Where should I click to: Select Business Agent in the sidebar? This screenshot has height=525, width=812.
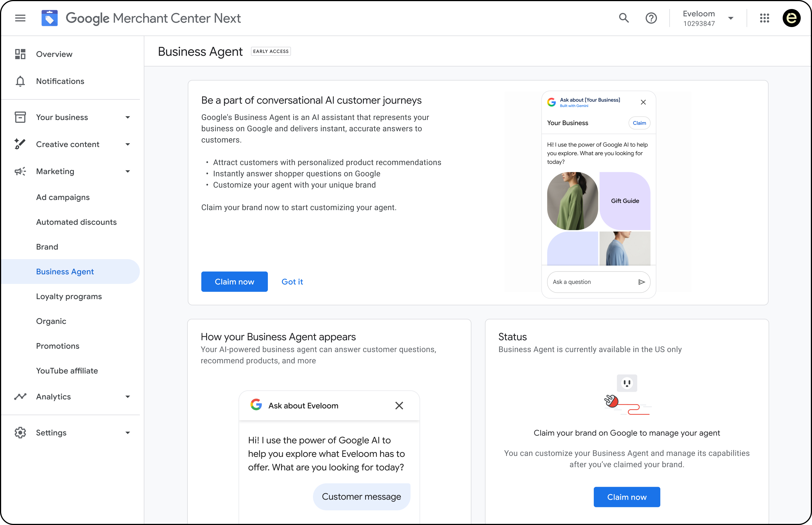pos(65,271)
